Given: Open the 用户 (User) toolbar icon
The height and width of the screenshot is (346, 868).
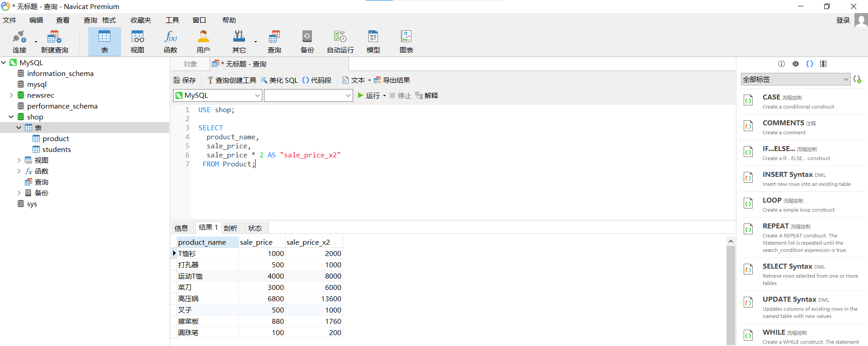Looking at the screenshot, I should (203, 42).
